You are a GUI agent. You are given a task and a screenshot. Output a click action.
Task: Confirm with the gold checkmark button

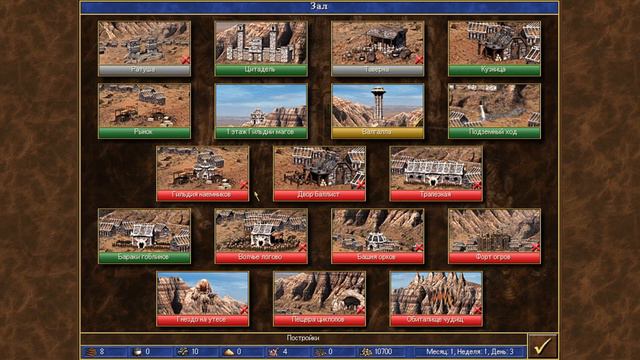(543, 347)
